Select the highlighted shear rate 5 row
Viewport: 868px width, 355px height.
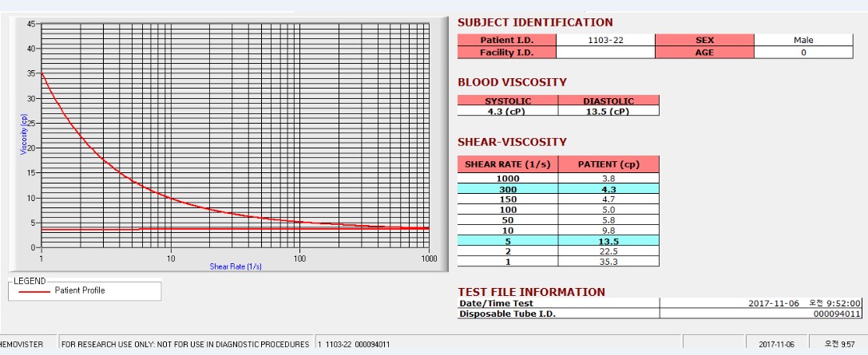pos(558,241)
